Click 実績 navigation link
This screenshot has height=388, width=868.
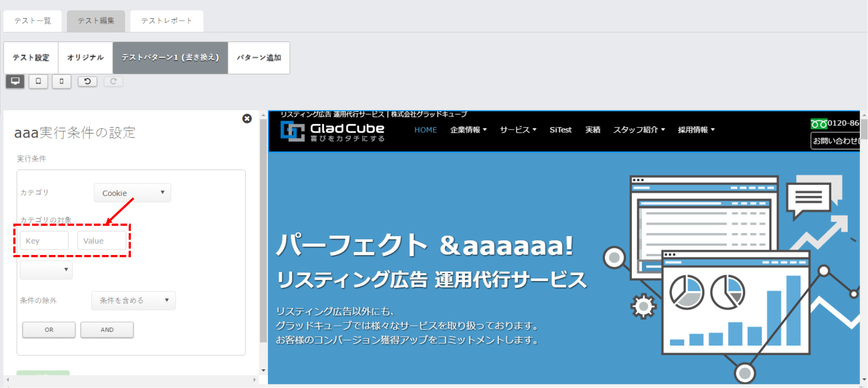tap(593, 130)
